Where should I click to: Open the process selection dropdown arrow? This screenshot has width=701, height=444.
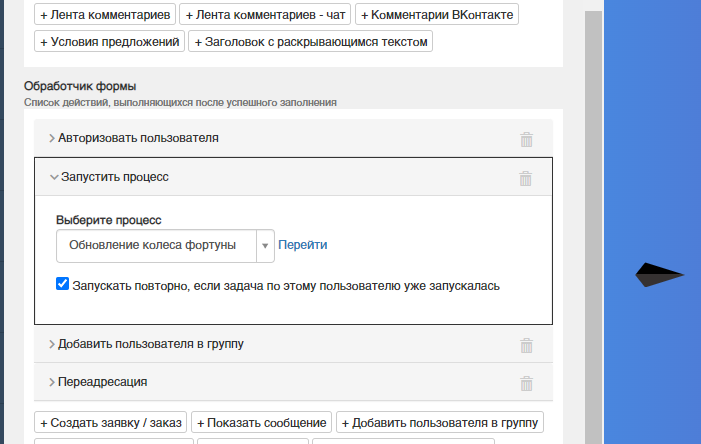click(x=265, y=246)
